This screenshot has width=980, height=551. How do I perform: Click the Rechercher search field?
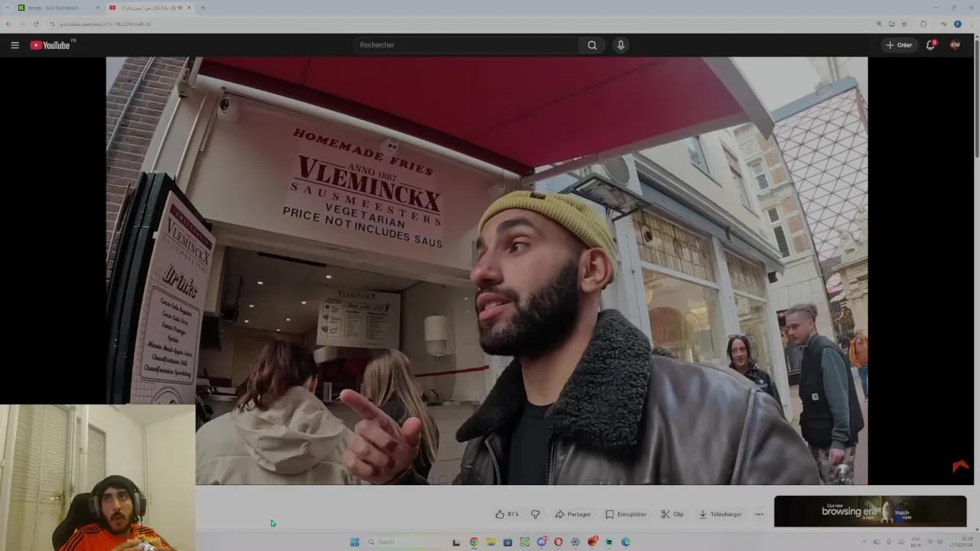[466, 45]
